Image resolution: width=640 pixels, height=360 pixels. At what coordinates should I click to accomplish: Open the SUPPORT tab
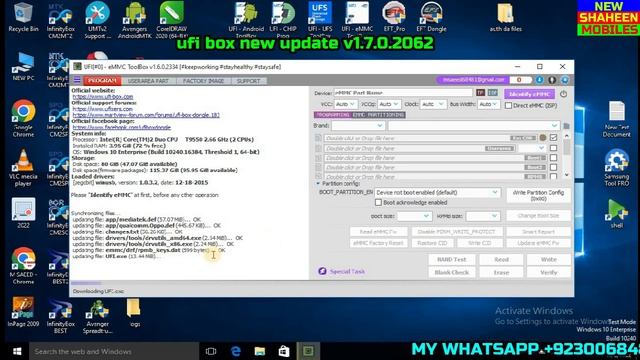[248, 81]
